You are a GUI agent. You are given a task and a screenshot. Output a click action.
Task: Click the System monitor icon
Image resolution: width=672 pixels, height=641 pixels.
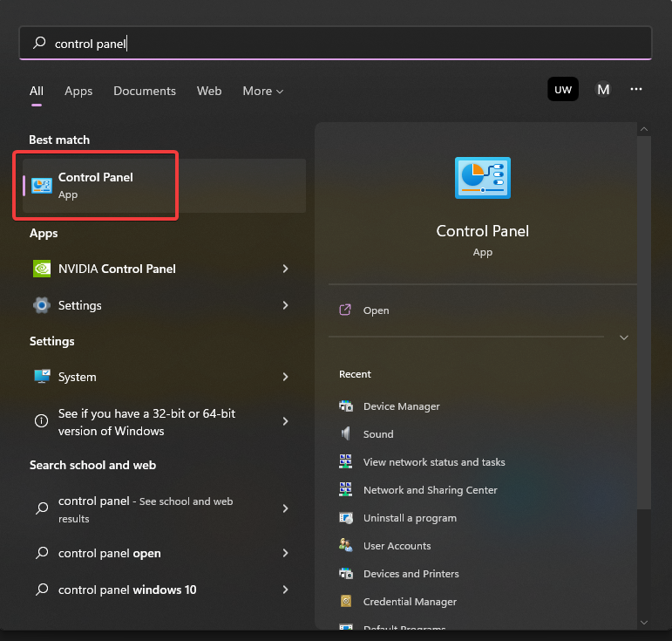point(42,377)
